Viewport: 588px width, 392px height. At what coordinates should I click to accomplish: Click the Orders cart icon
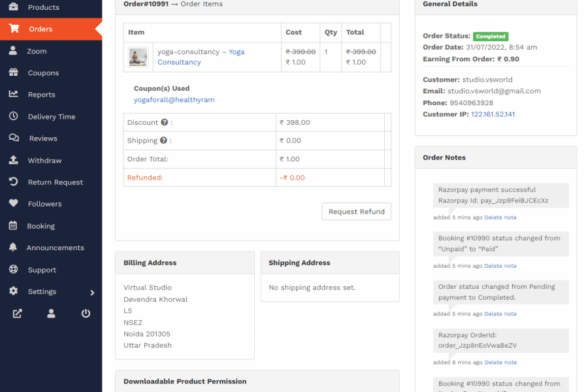coord(14,29)
